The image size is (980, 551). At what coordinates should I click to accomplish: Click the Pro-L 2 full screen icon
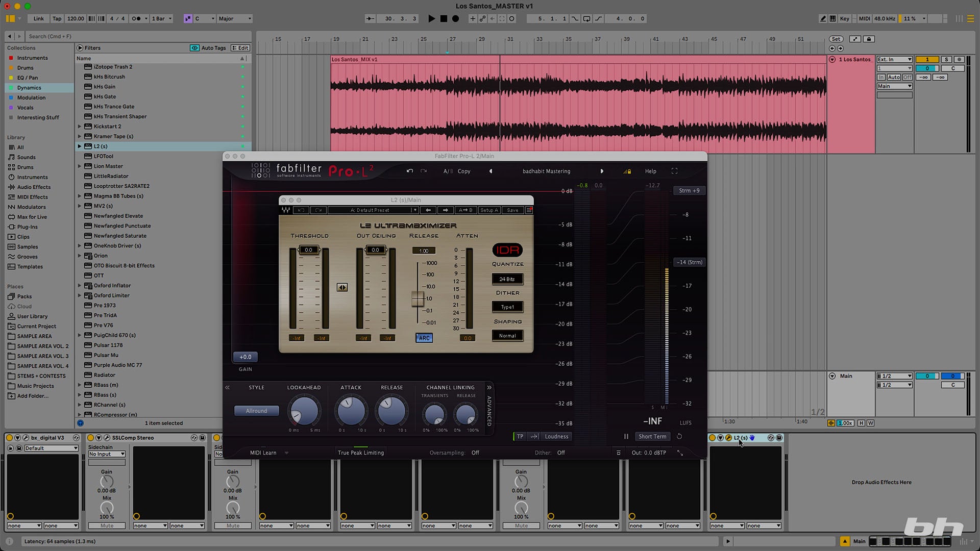[674, 171]
